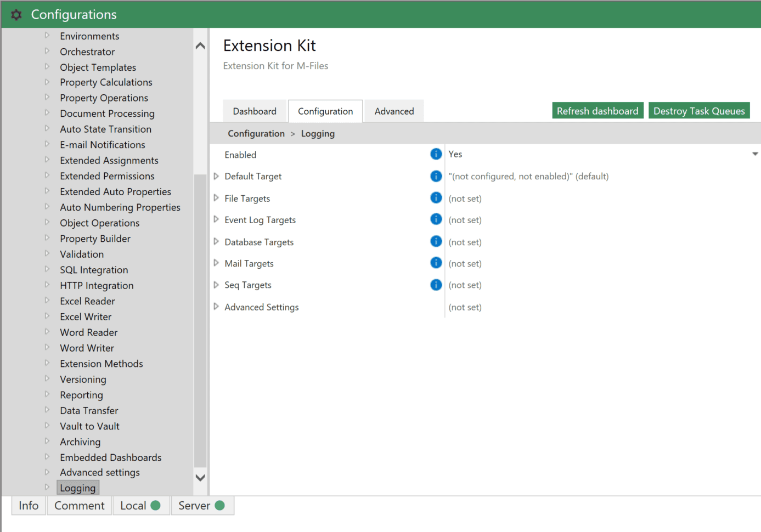Open the Info bottom tab
The width and height of the screenshot is (761, 532).
[29, 506]
